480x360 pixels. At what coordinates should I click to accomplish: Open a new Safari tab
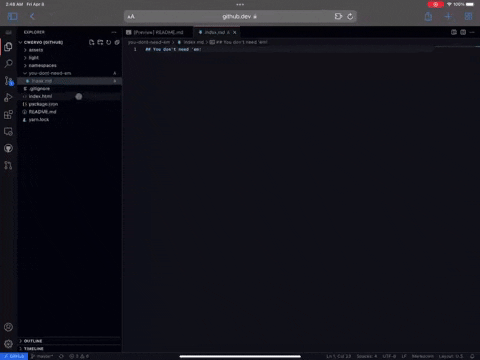448,16
